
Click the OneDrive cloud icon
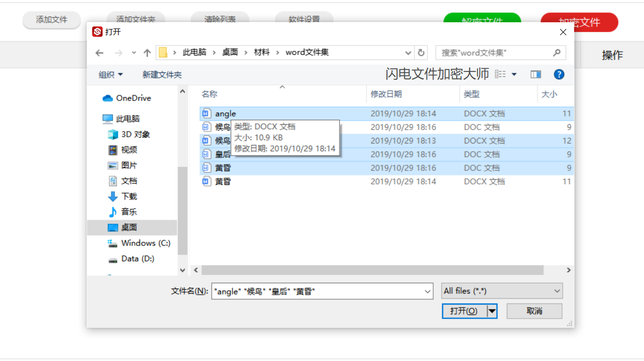pyautogui.click(x=108, y=98)
